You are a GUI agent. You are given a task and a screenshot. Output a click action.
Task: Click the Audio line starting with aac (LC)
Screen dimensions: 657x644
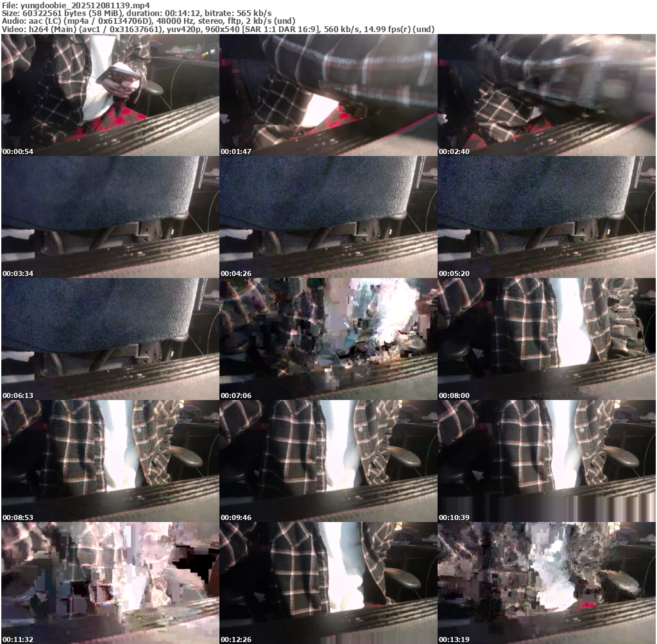pyautogui.click(x=149, y=21)
